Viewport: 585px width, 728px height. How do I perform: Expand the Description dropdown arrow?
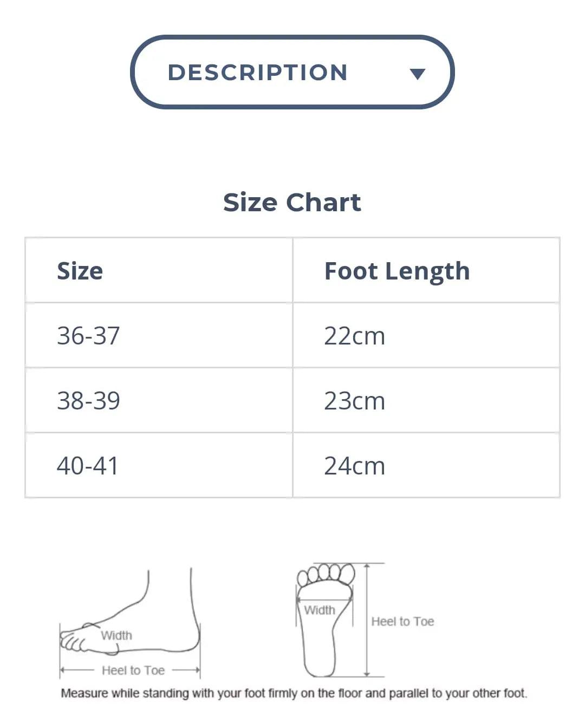(417, 74)
